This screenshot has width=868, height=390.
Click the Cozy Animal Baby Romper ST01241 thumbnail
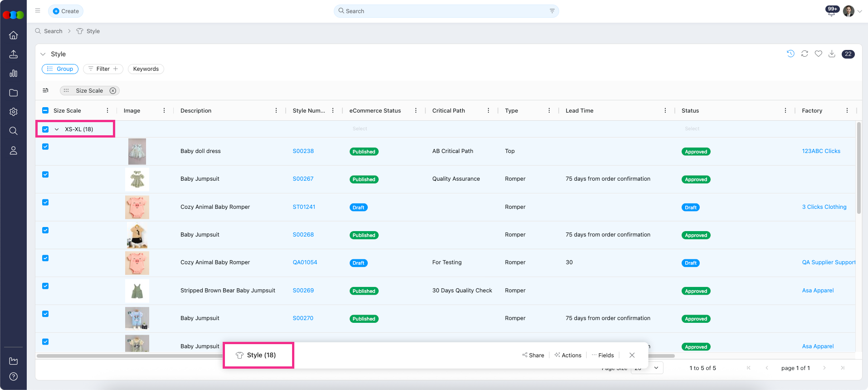click(137, 207)
